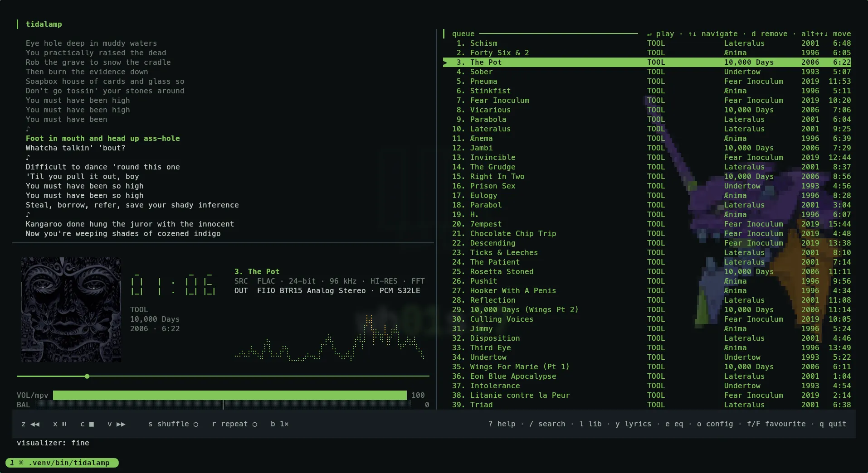Open search
868x473 pixels.
coord(547,424)
